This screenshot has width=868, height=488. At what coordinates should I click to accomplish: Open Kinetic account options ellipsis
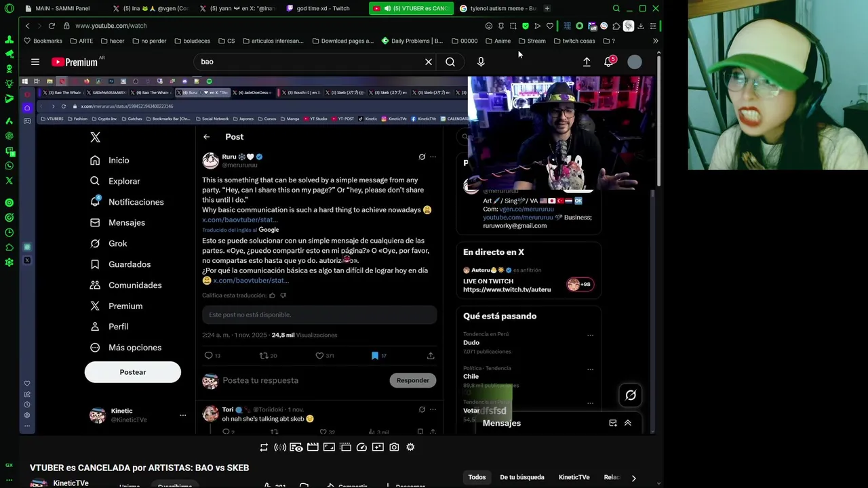pyautogui.click(x=182, y=415)
